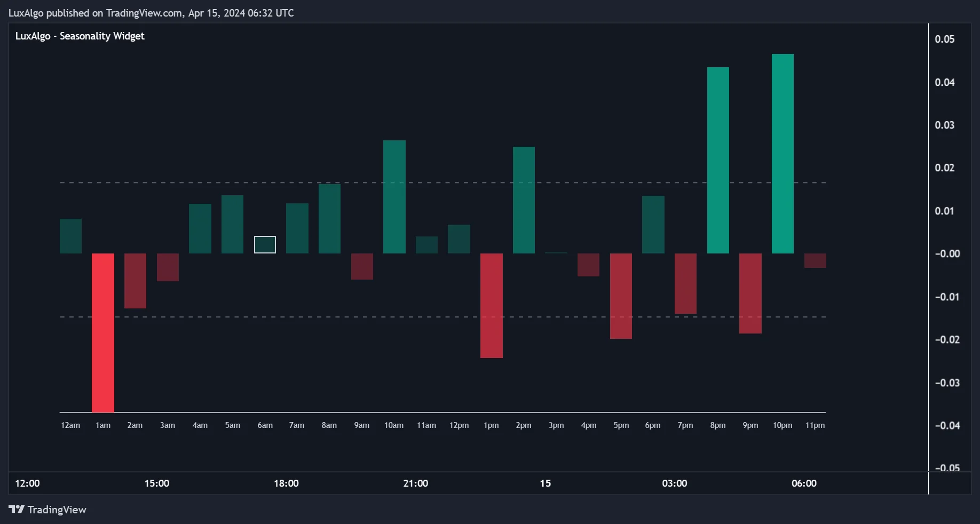Click the 0.04 price scale value
Screen dimensions: 980x524
tap(945, 82)
